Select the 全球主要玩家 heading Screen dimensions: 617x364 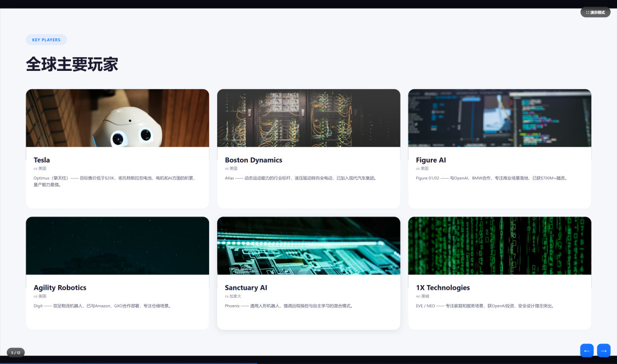click(72, 64)
